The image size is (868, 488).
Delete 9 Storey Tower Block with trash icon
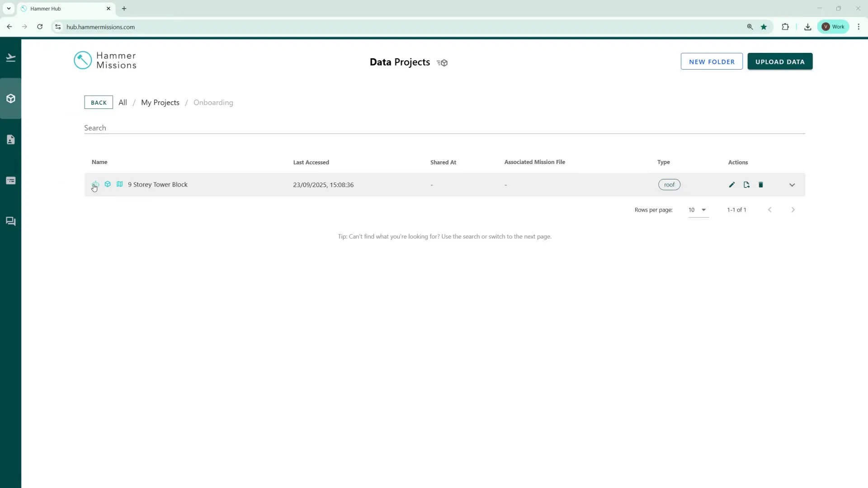click(761, 185)
